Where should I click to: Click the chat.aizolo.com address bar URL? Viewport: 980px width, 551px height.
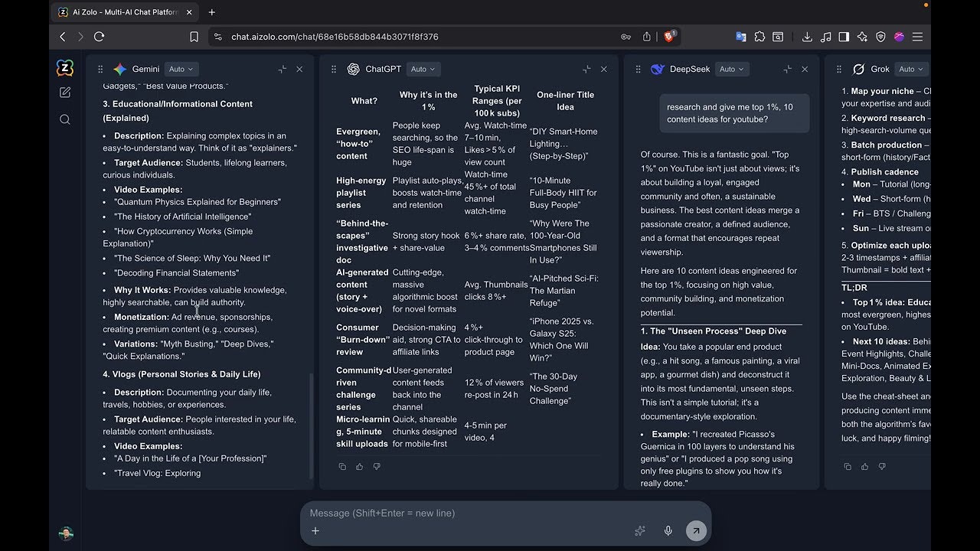(x=335, y=37)
